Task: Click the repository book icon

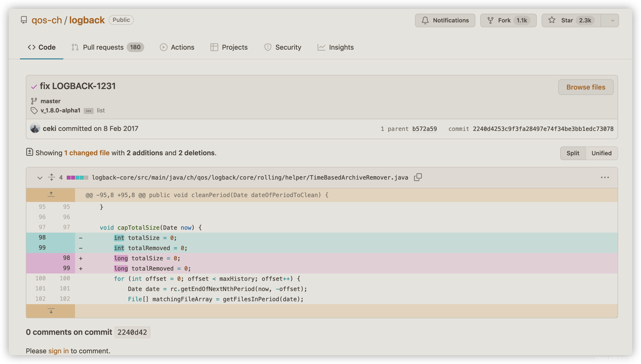Action: (x=24, y=20)
